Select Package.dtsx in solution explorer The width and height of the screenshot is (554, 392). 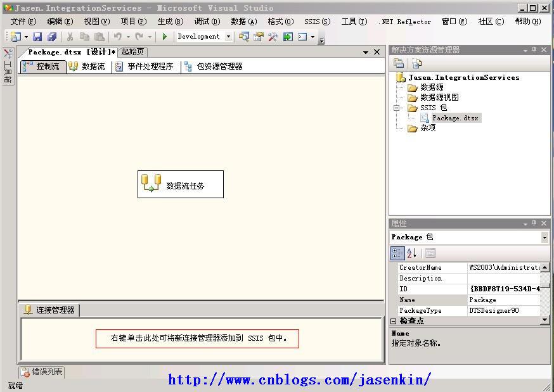pyautogui.click(x=451, y=118)
